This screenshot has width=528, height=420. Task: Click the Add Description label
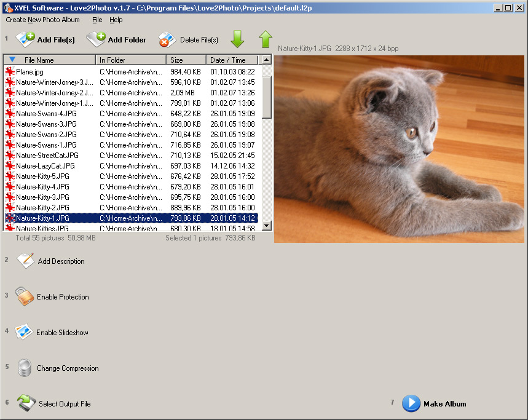[x=61, y=261]
